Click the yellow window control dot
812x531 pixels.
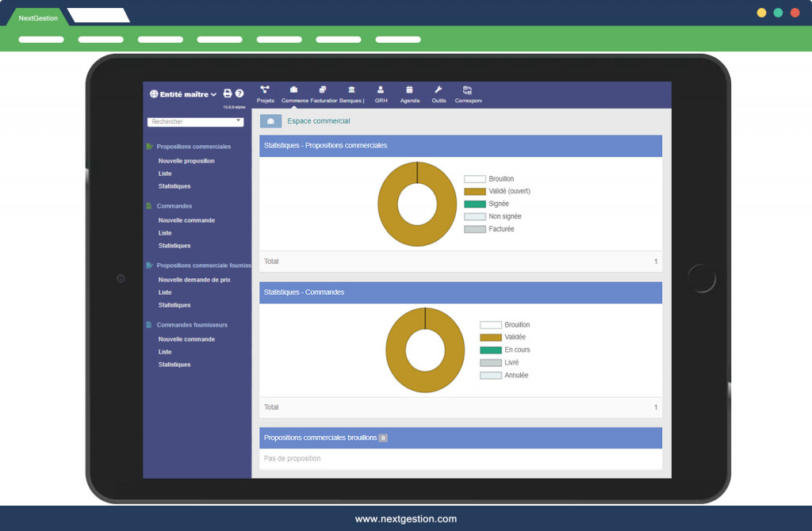(761, 13)
